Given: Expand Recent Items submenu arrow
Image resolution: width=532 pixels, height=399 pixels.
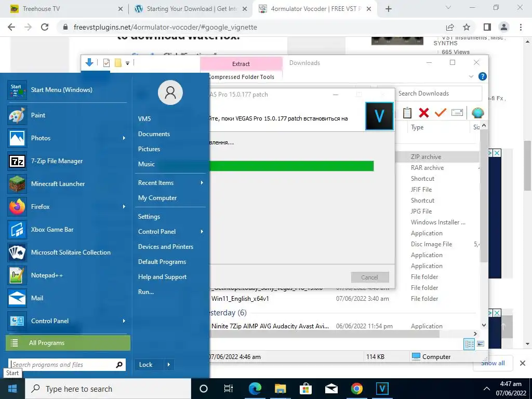Looking at the screenshot, I should click(x=202, y=183).
